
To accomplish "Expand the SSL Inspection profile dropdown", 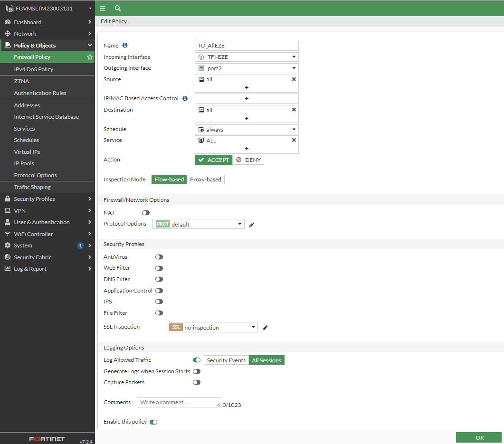I will pyautogui.click(x=211, y=327).
